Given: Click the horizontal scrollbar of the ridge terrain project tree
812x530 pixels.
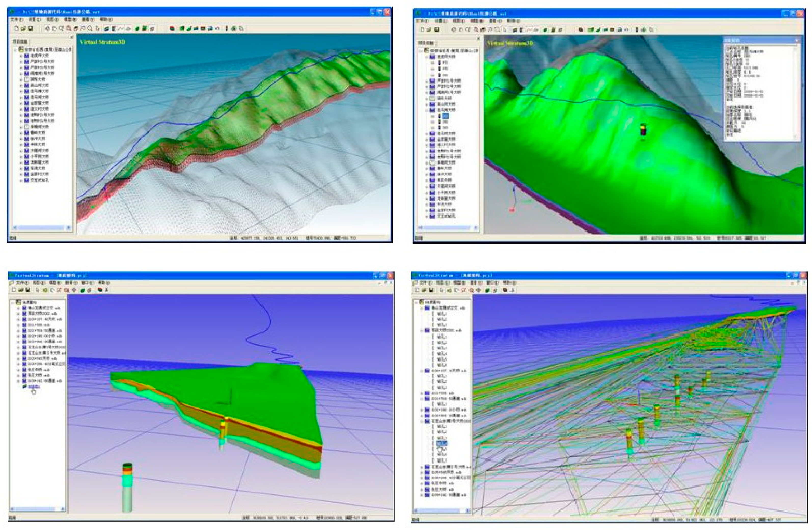Looking at the screenshot, I should (40, 227).
